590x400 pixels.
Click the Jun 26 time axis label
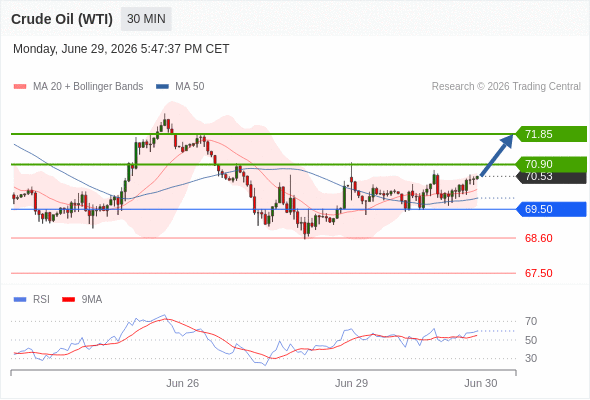point(182,383)
